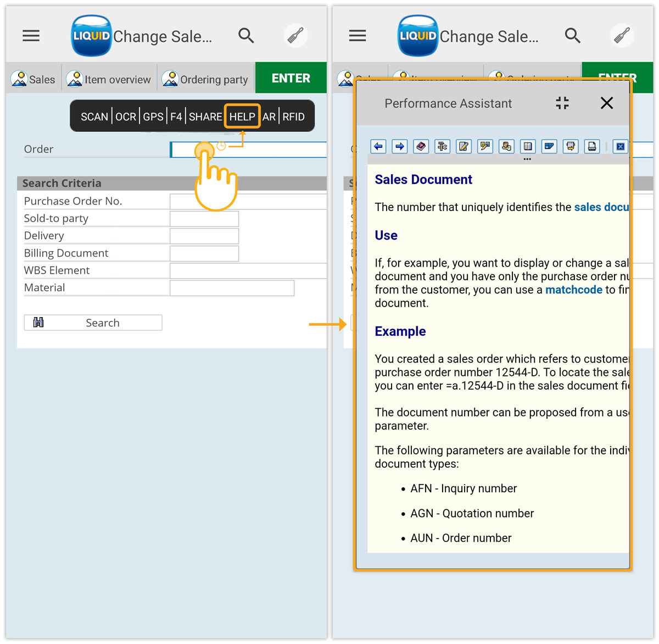This screenshot has width=659, height=644.
Task: Click the yellow notes with pencil icon
Action: tap(485, 147)
